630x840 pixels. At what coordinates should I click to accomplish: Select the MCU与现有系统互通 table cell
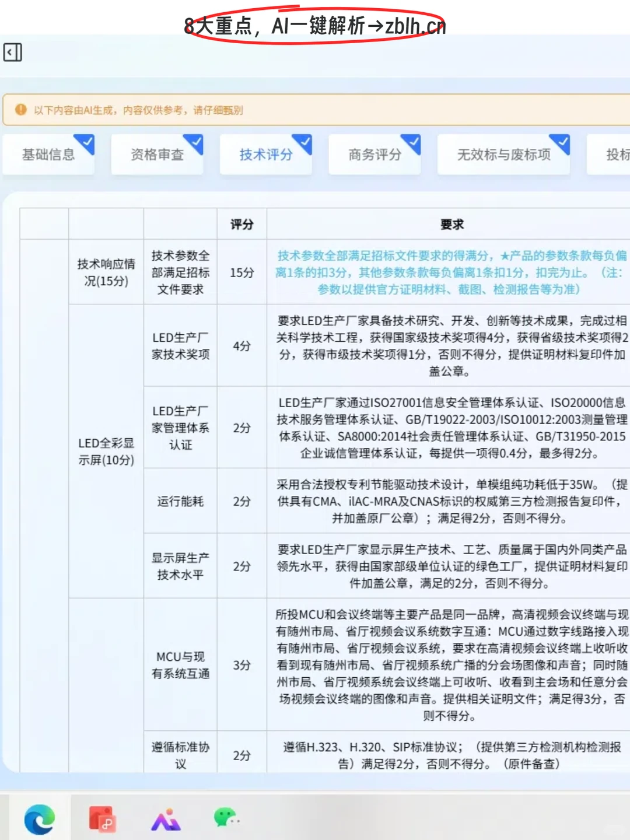[x=180, y=665]
